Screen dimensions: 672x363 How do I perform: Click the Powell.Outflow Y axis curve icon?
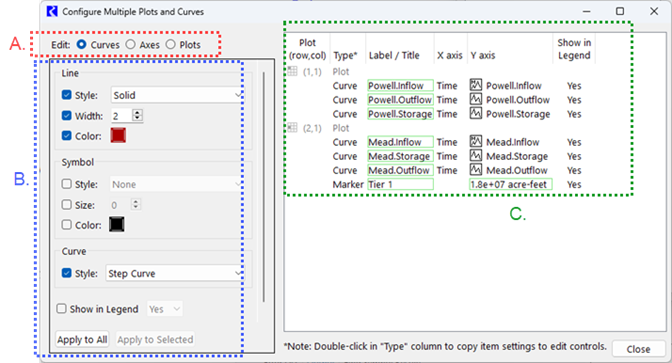pos(476,99)
